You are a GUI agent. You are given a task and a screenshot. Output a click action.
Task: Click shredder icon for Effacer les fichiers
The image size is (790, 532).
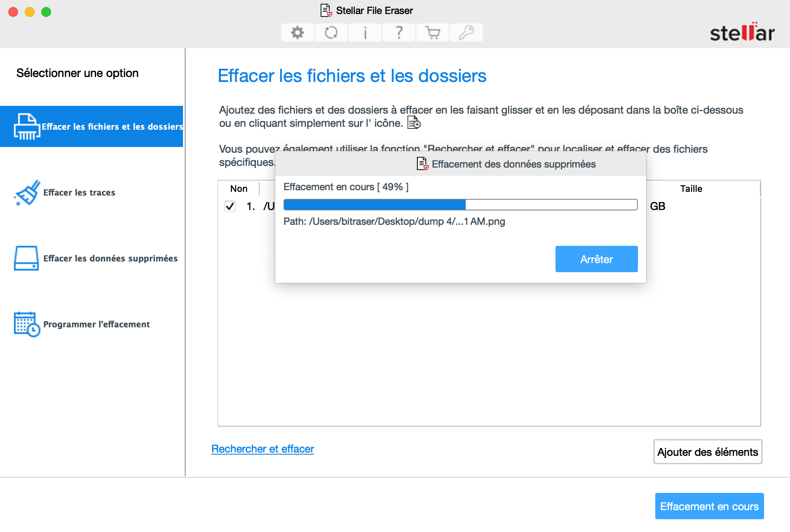click(x=27, y=126)
